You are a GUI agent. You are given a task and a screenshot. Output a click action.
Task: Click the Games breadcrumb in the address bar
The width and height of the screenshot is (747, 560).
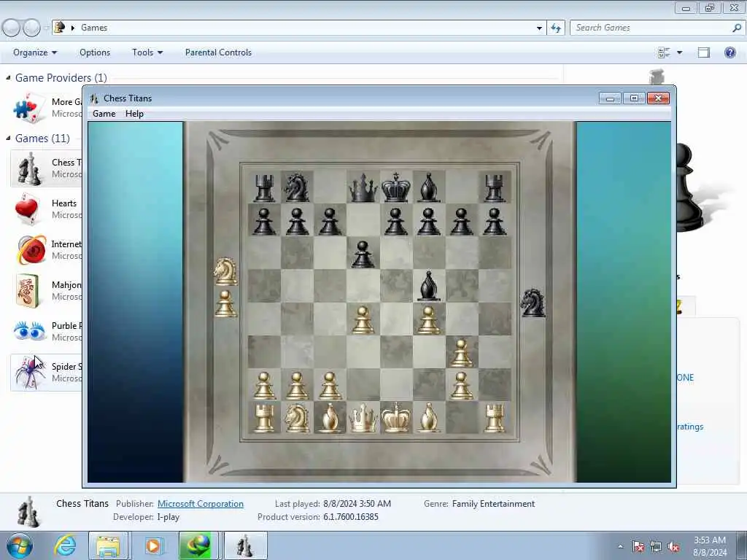pyautogui.click(x=94, y=28)
